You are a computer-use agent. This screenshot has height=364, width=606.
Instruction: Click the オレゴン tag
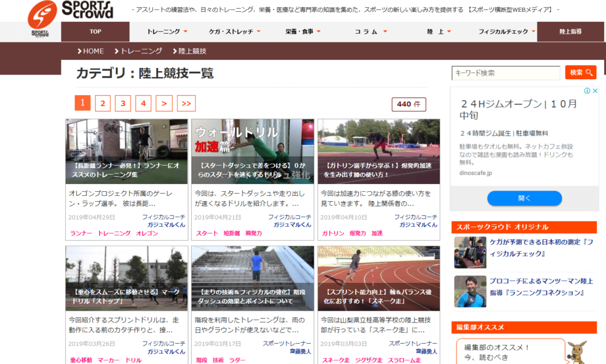point(147,233)
